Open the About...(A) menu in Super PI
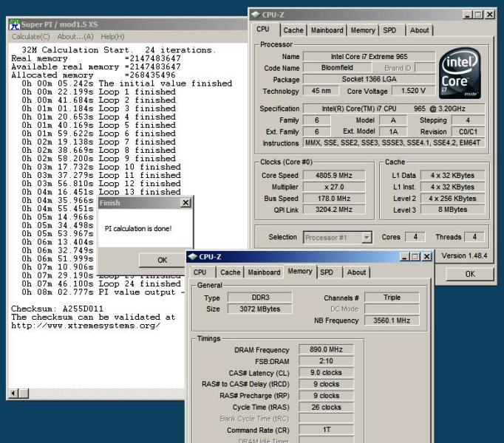Image resolution: width=504 pixels, height=443 pixels. [x=75, y=37]
